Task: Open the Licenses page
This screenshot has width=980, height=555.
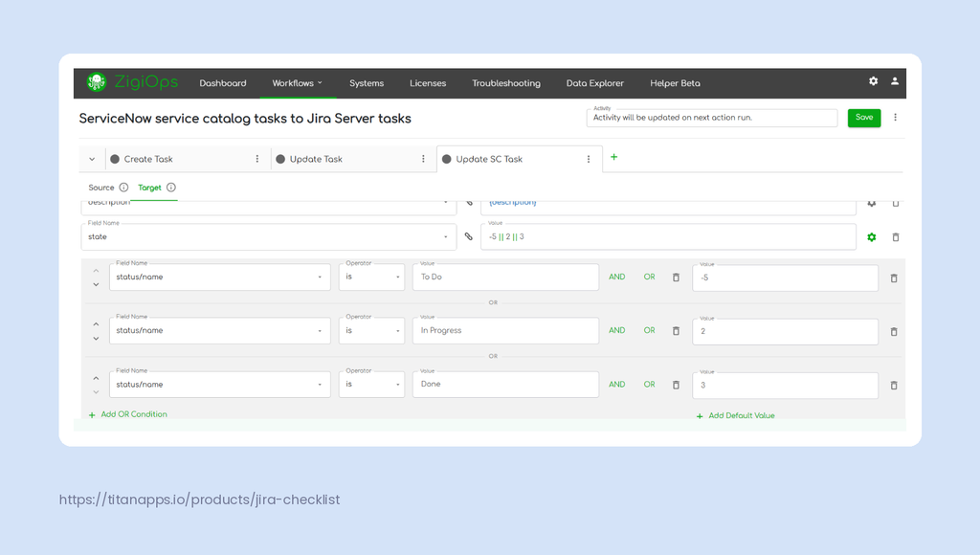Action: click(428, 83)
